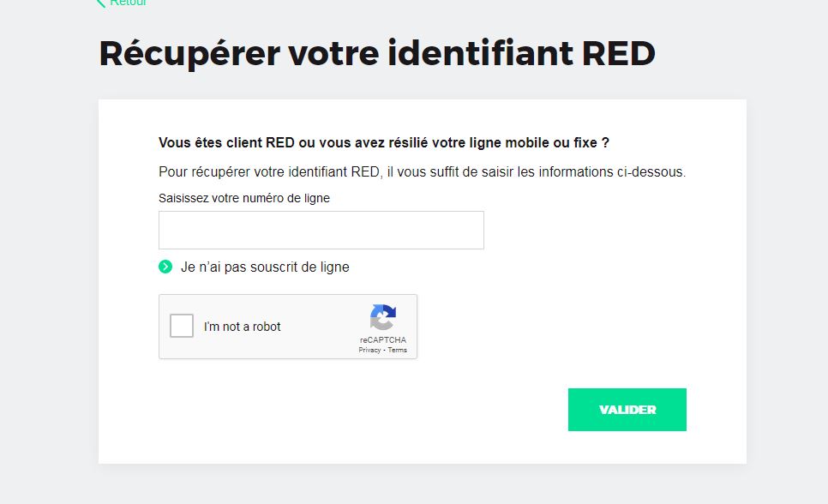Click the "Pour récupérer votre identifiant RED" paragraph
This screenshot has height=504, width=828.
click(422, 171)
